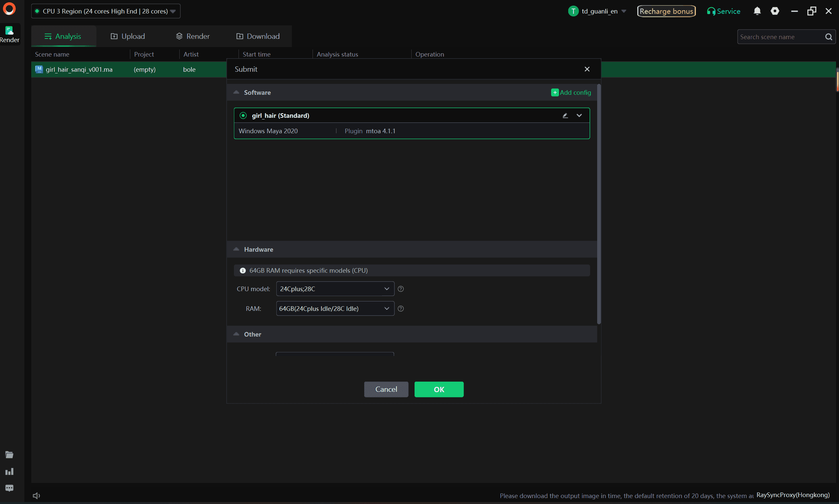
Task: Switch to the Download tab
Action: 258,36
